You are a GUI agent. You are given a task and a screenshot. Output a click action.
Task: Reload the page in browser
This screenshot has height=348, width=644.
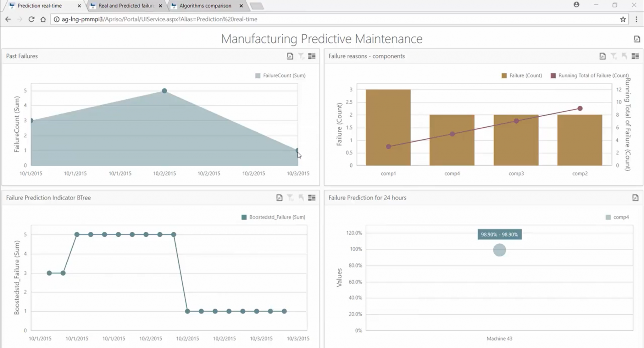click(31, 19)
